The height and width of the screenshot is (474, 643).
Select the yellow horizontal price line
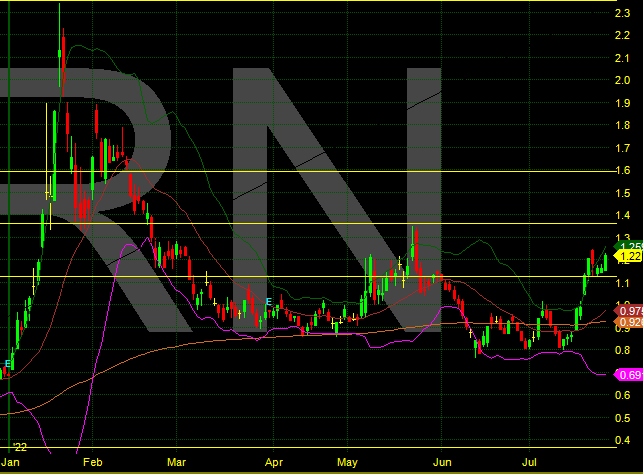[x=300, y=277]
